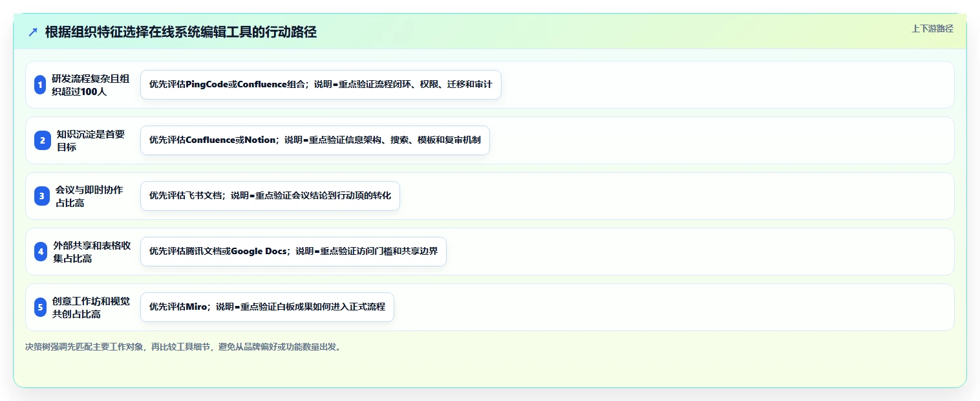Open the PingCode或Confluence组合 recommendation box
This screenshot has height=401, width=980.
[321, 85]
